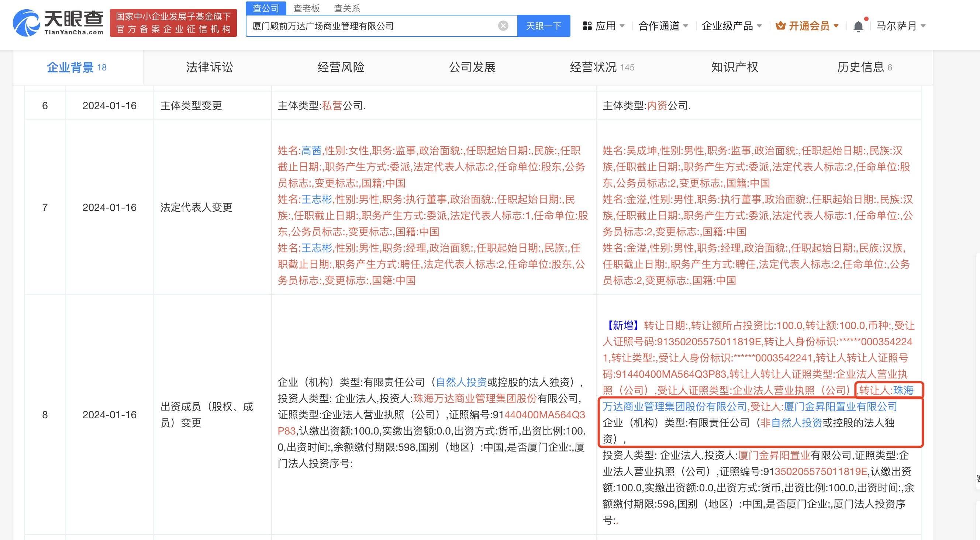Open the 经营风险 tab
Screen dimensions: 980x540
click(x=341, y=67)
